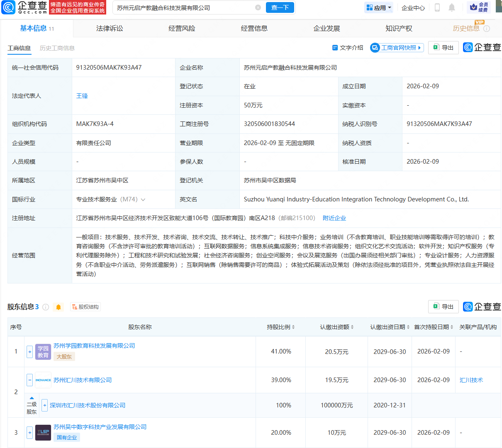
Task: Click the INOVANCE company logo thumbnail
Action: click(x=43, y=380)
